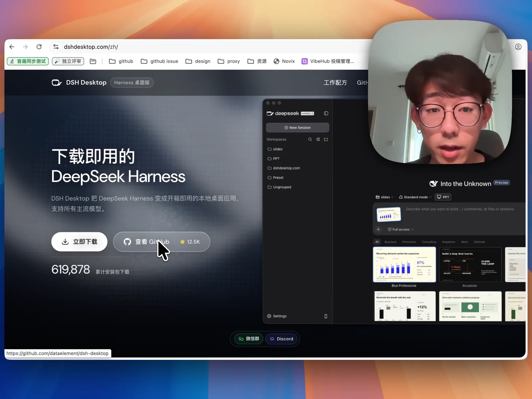The image size is (532, 399).
Task: Open site information icon beside URL
Action: pyautogui.click(x=56, y=47)
